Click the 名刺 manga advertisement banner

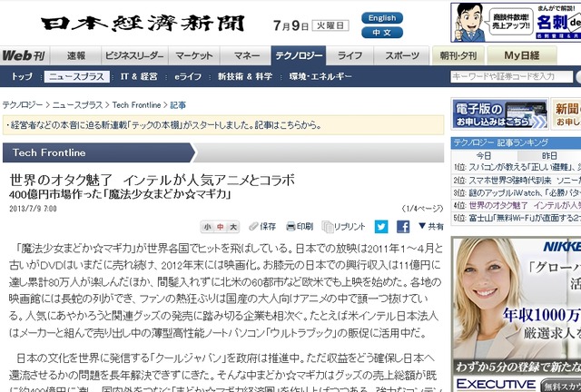[516, 22]
